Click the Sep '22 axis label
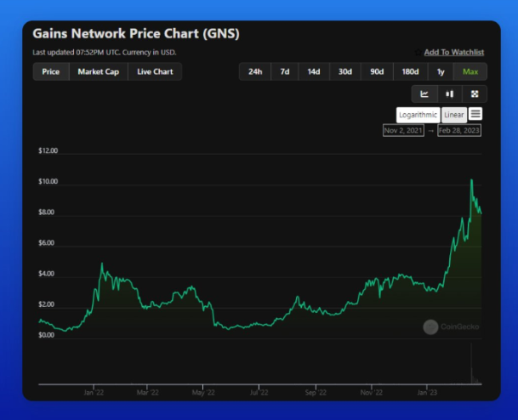Screen dimensions: 518x420 pyautogui.click(x=316, y=393)
